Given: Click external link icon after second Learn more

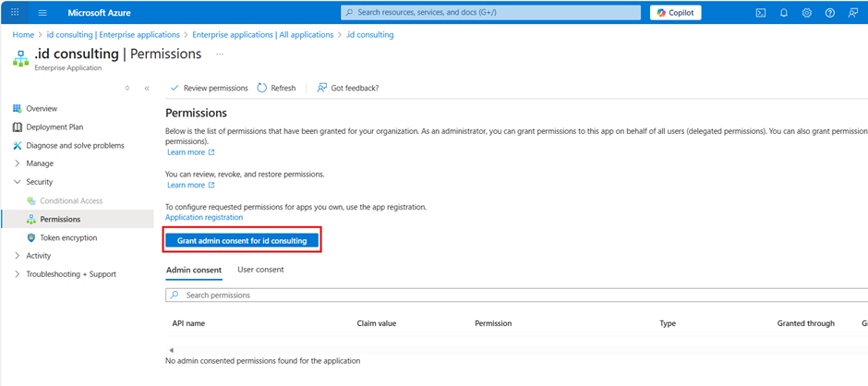Looking at the screenshot, I should click(211, 186).
